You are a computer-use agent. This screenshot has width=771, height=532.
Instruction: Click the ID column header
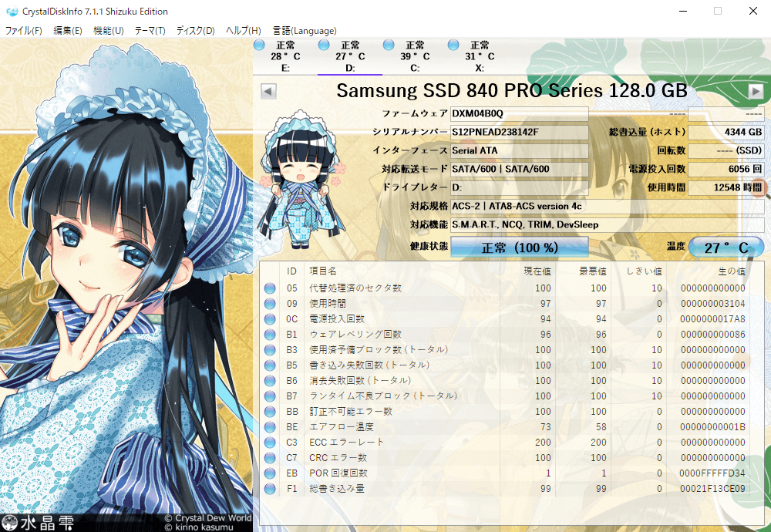tap(291, 271)
